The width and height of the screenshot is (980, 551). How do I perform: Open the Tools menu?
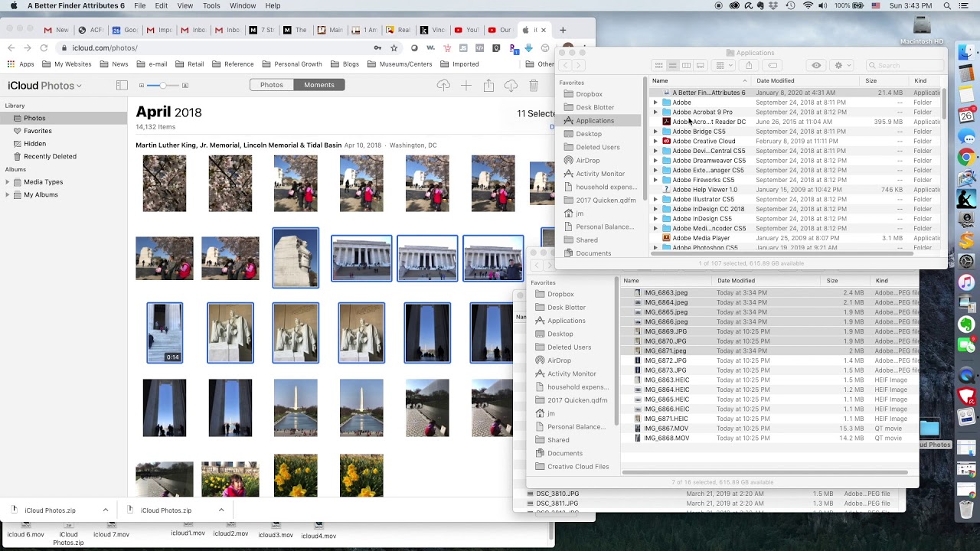tap(212, 5)
